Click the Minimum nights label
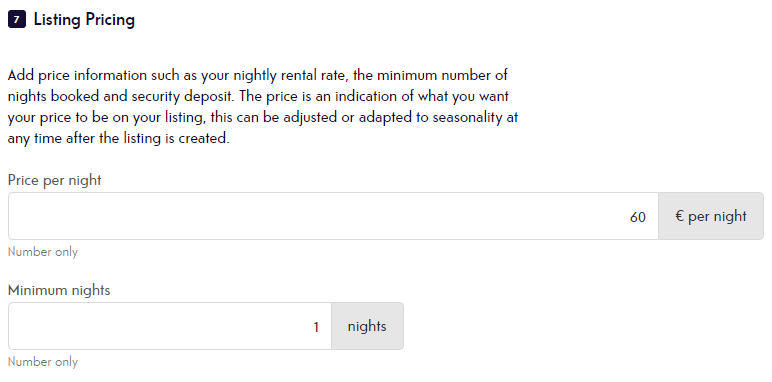This screenshot has height=382, width=772. (59, 290)
